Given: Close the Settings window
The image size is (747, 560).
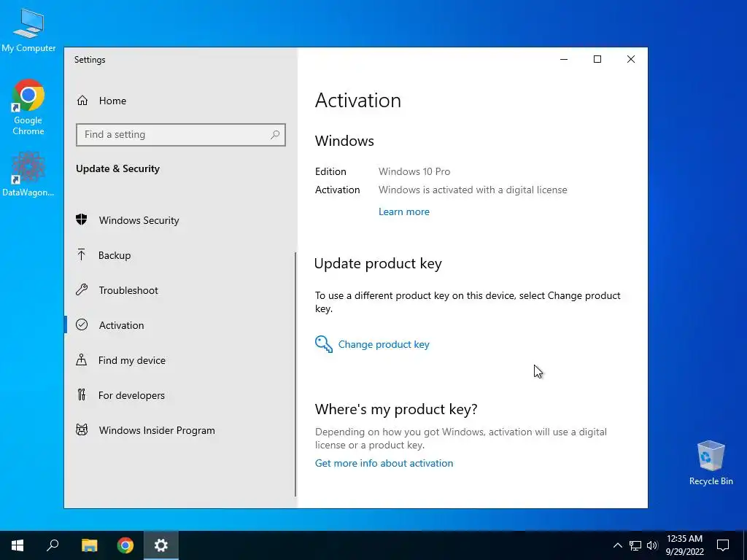Looking at the screenshot, I should (631, 59).
